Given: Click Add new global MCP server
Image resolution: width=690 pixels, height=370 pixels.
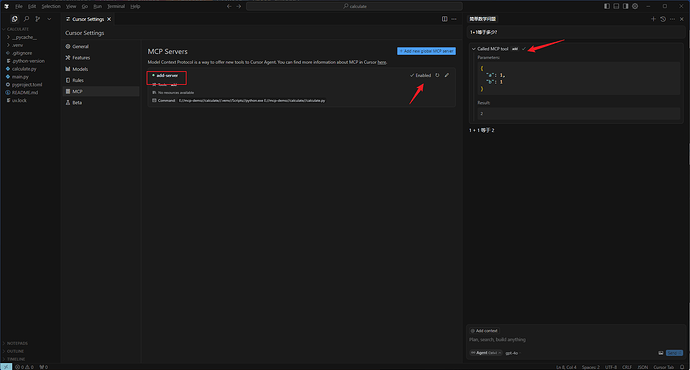Looking at the screenshot, I should pos(426,51).
